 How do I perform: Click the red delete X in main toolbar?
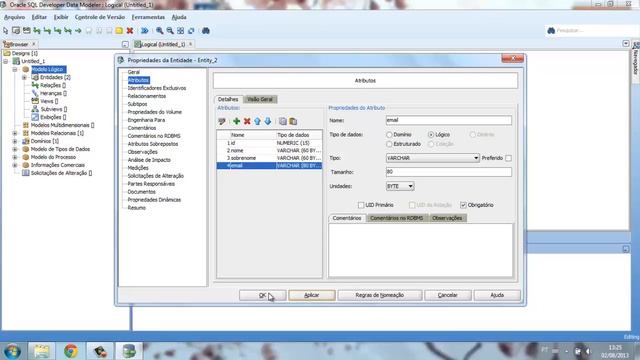(x=130, y=31)
